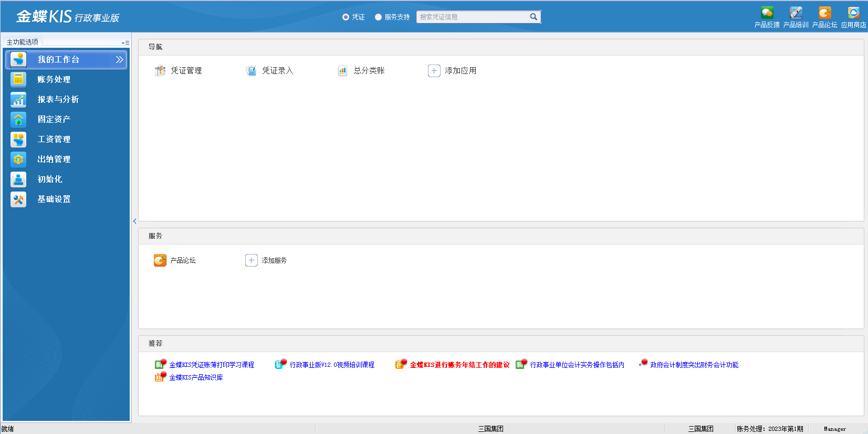Click the 产品论坛 service icon
Viewport: 868px width, 434px height.
click(x=160, y=260)
